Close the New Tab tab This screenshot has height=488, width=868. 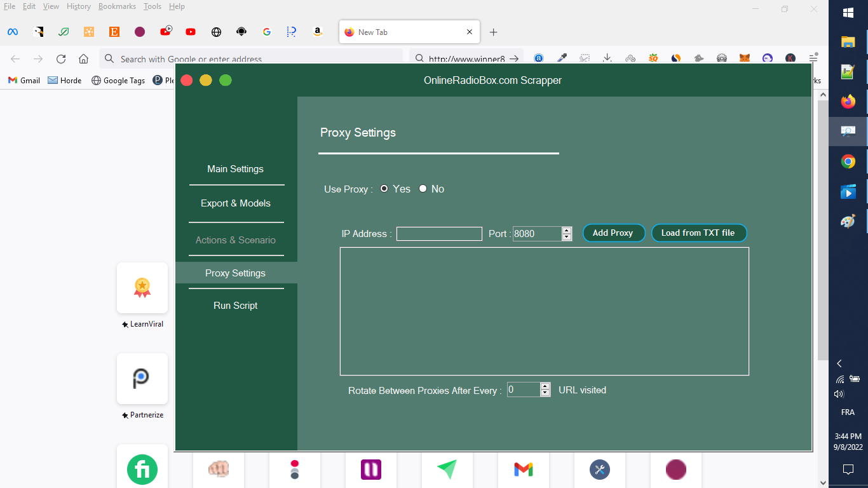click(470, 32)
